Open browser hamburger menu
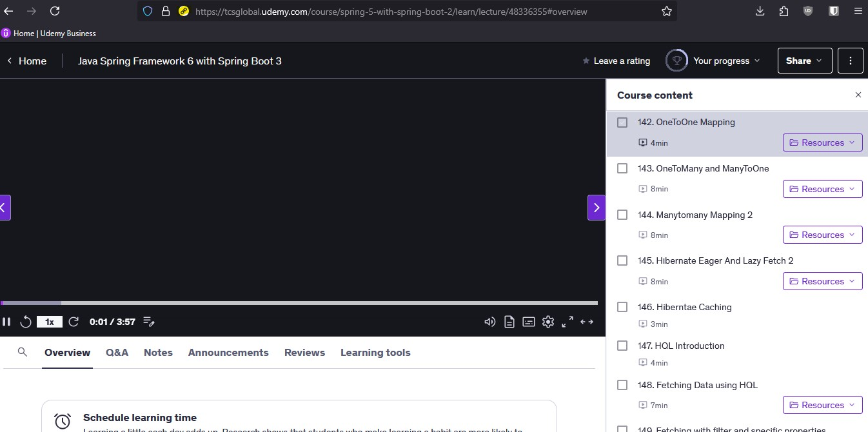The image size is (868, 432). coord(857,11)
